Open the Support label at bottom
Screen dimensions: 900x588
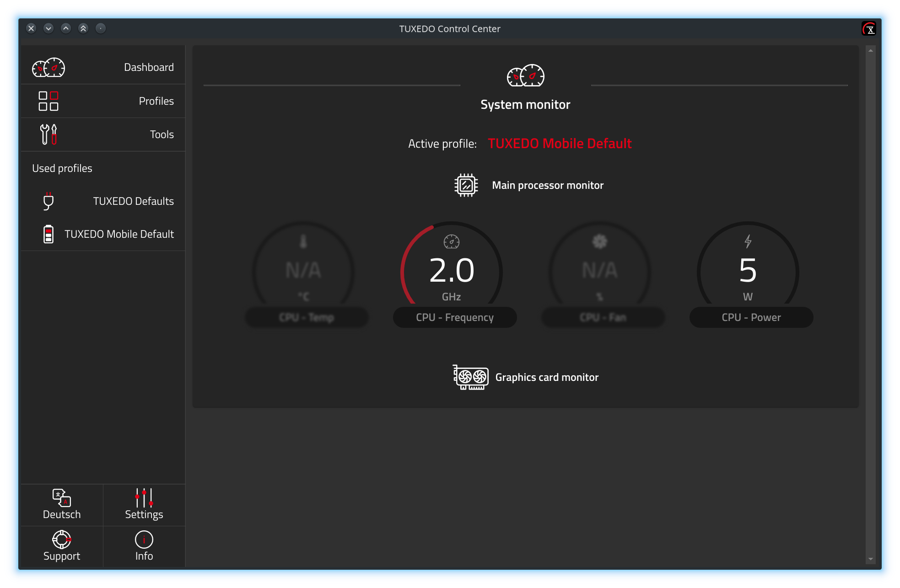click(62, 556)
